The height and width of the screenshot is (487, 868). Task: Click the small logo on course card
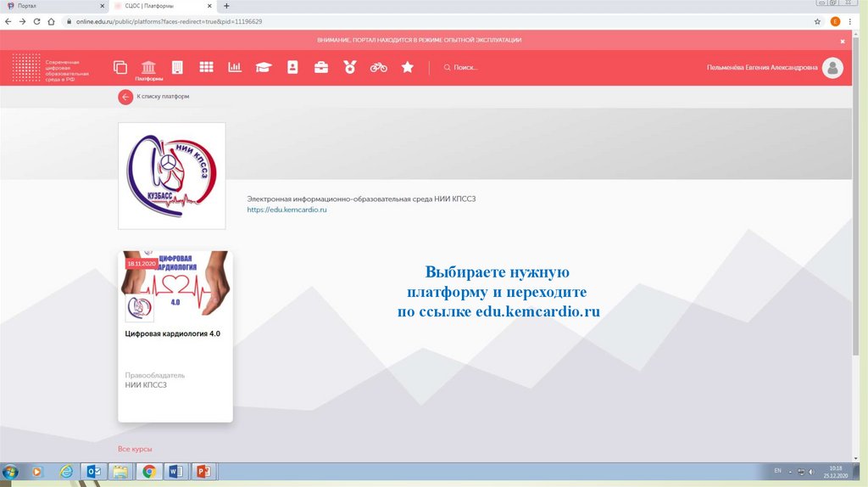coord(140,307)
